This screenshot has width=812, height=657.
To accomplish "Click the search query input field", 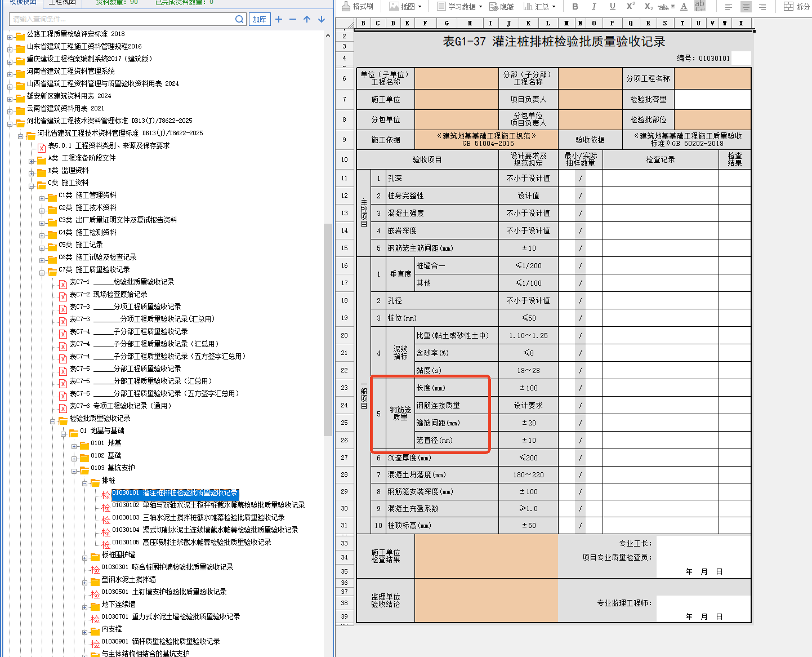I will tap(121, 19).
